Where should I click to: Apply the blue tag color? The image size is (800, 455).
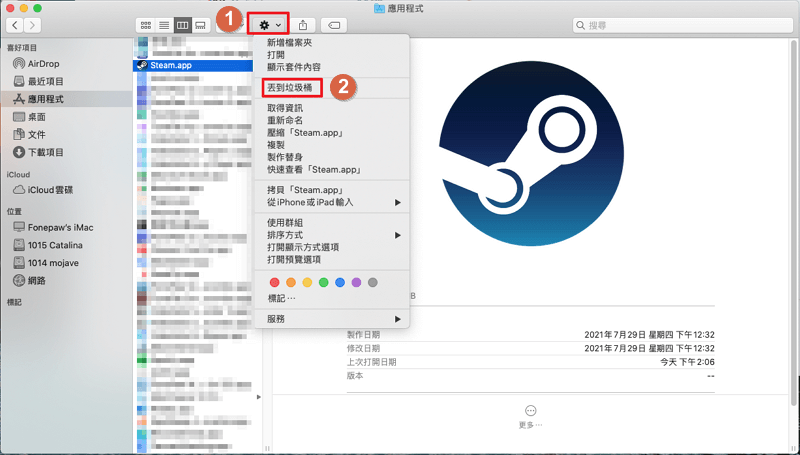(x=340, y=283)
